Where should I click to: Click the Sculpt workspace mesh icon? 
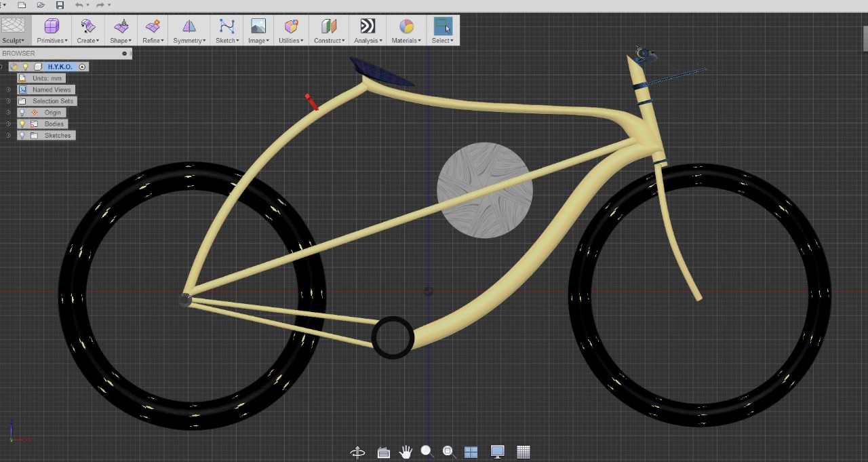coord(13,26)
